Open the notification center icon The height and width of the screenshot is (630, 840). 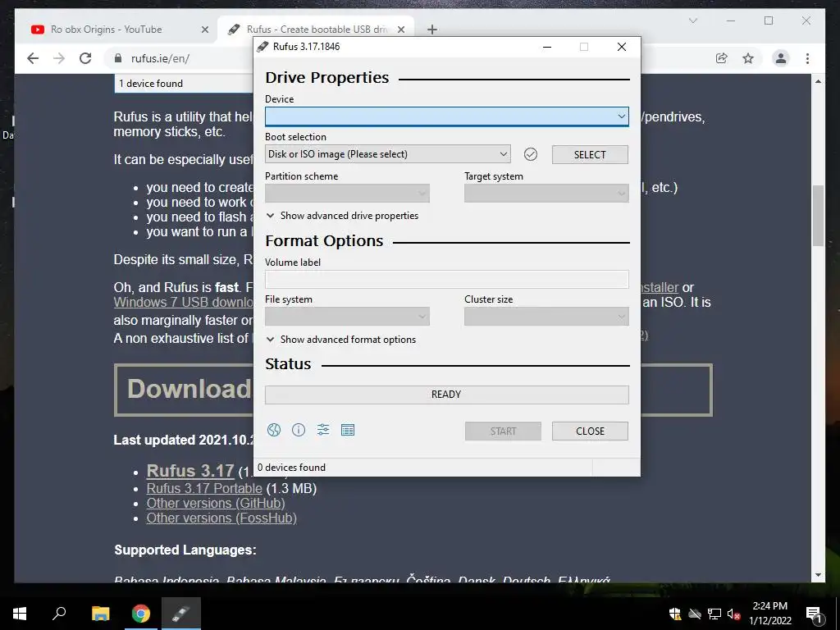tap(814, 614)
